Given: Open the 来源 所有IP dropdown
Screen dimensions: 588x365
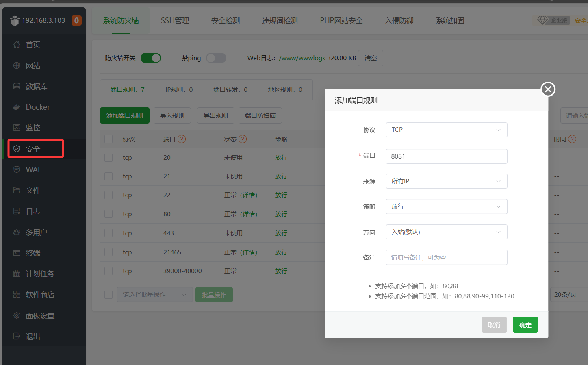Looking at the screenshot, I should 446,181.
